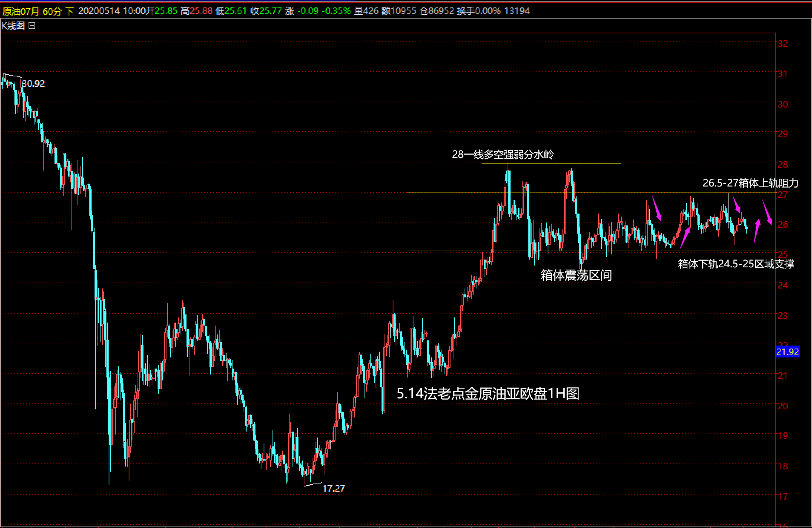
Task: Collapse the K线图 panel minus box
Action: click(32, 26)
